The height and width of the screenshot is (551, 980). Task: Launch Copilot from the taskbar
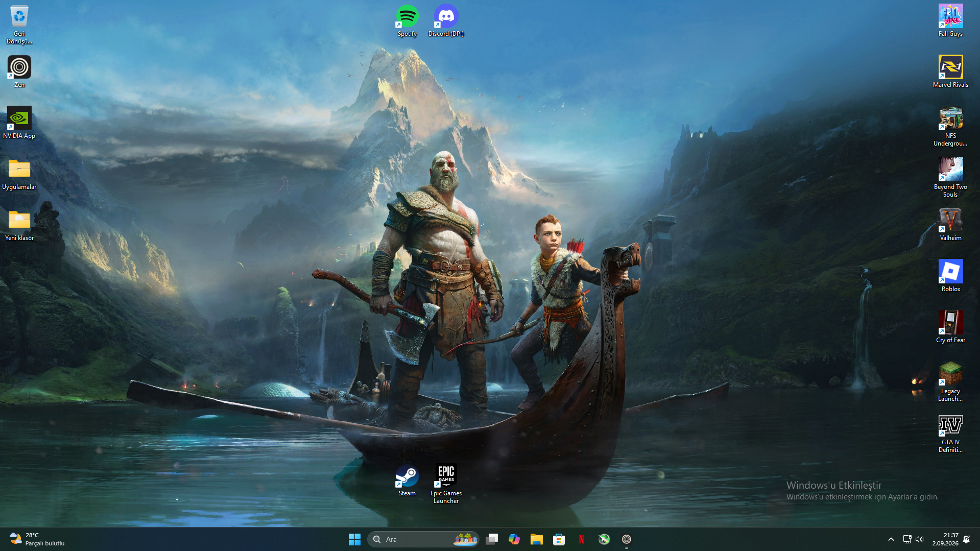click(x=514, y=539)
